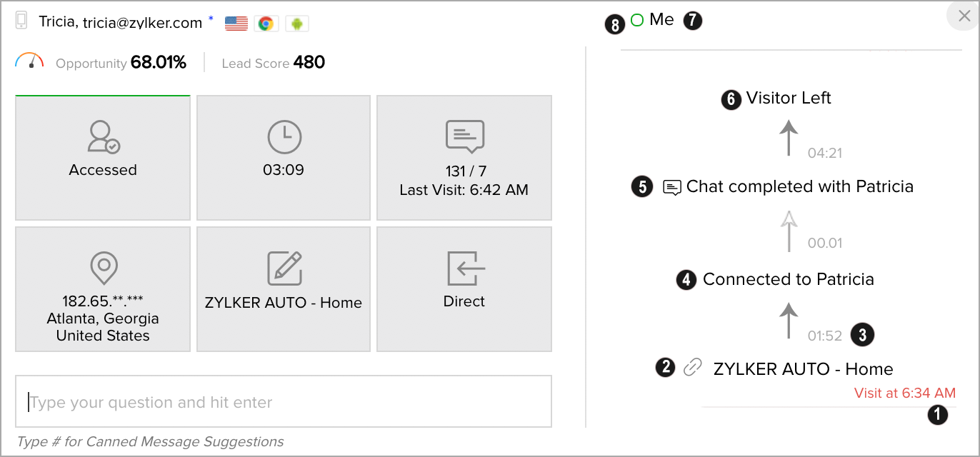
Task: Click the United States flag icon
Action: tap(236, 24)
